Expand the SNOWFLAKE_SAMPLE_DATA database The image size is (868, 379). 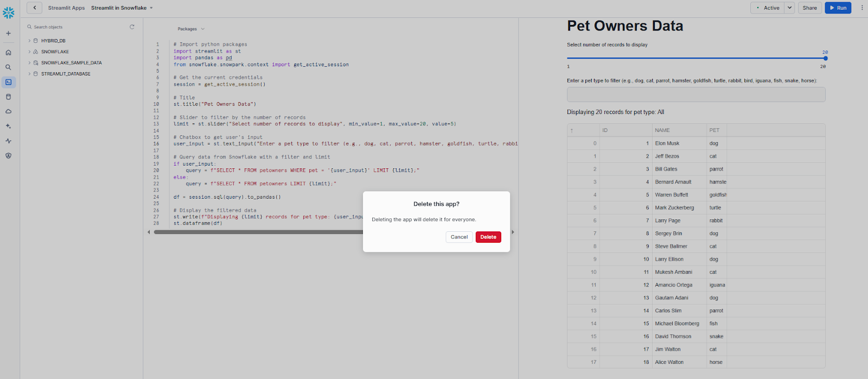coord(29,63)
